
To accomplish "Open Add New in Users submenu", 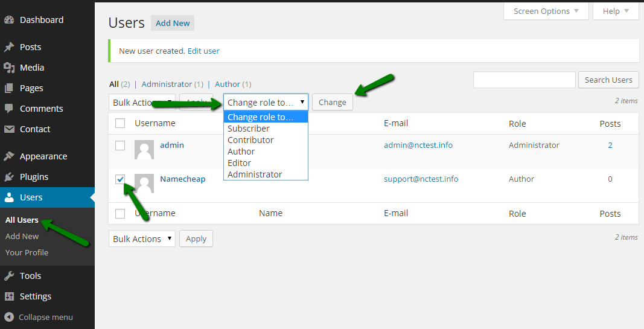I will pyautogui.click(x=22, y=237).
